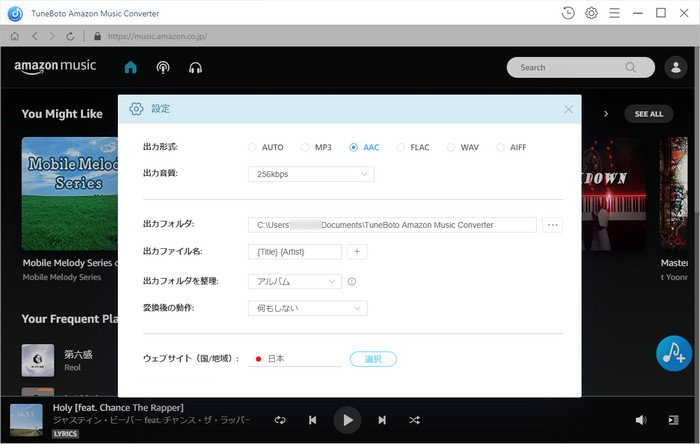Viewport: 700px width, 444px height.
Task: Click the Mobile Melody Series artist name
Action: tap(62, 277)
